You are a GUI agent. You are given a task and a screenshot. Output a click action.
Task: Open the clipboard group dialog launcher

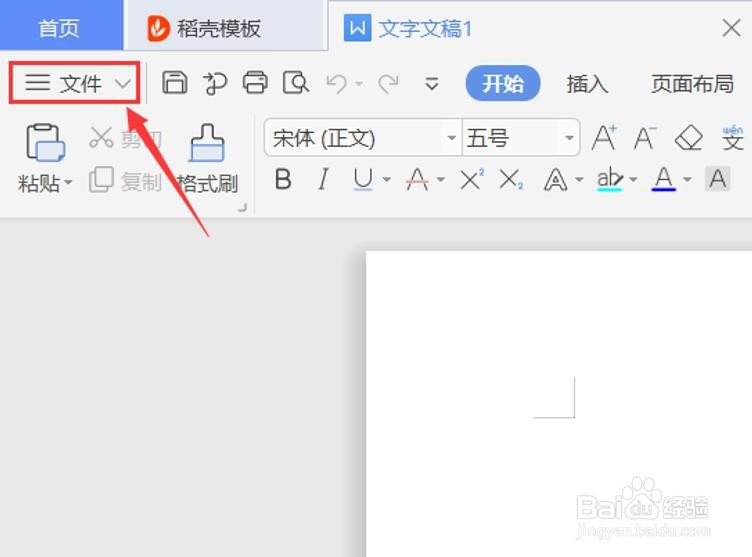click(x=242, y=208)
